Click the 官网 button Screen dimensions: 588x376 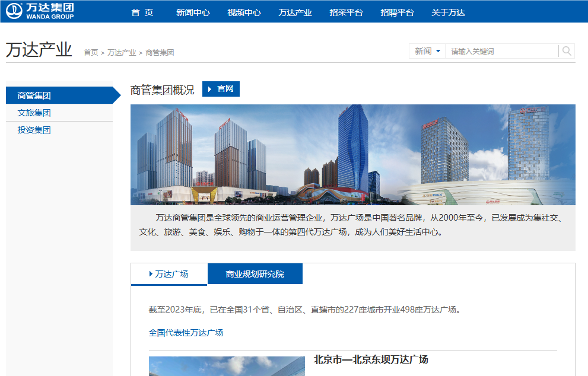(221, 89)
